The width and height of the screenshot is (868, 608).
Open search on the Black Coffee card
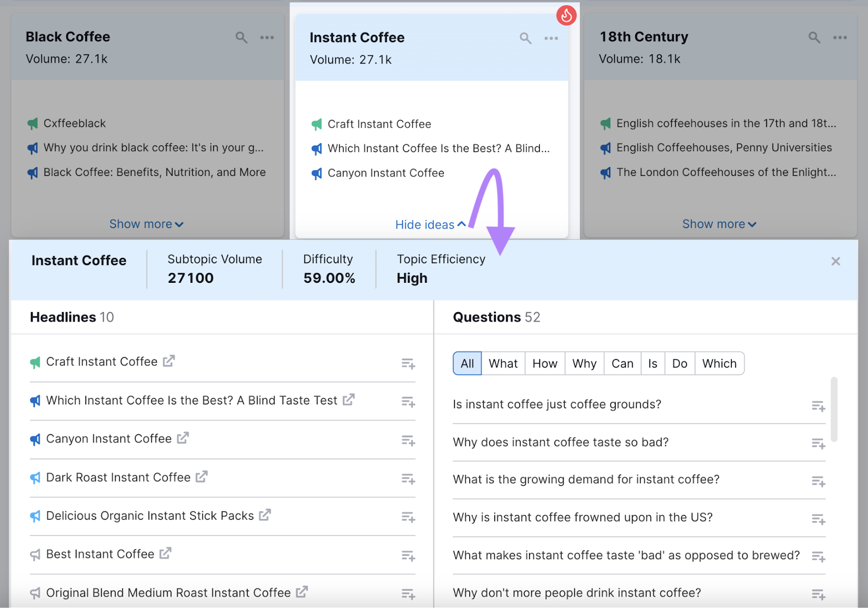[x=241, y=37]
